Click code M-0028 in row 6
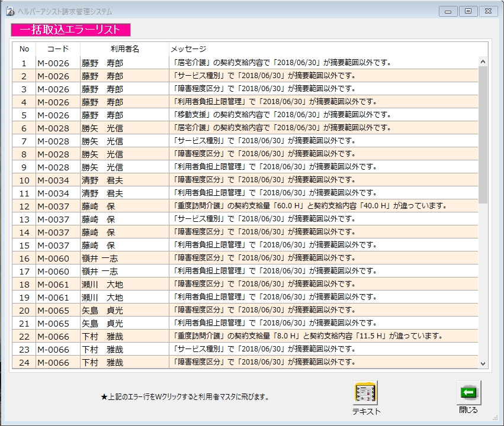The image size is (504, 426). [x=53, y=128]
